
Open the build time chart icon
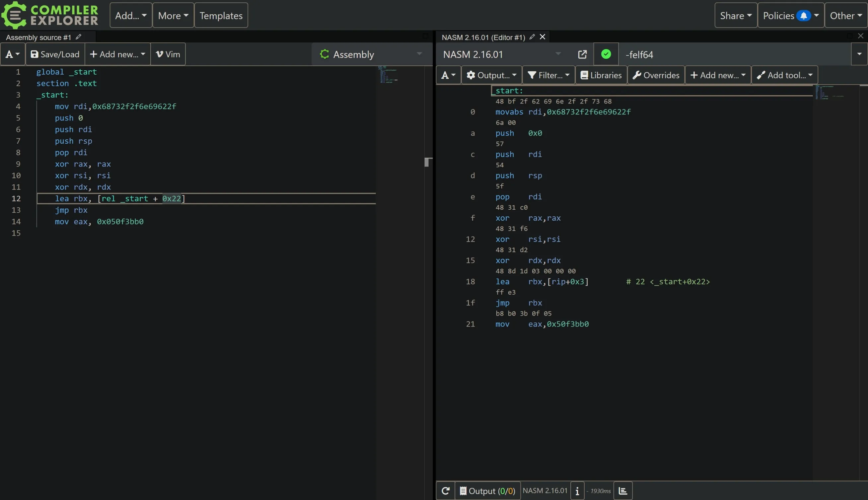tap(623, 491)
